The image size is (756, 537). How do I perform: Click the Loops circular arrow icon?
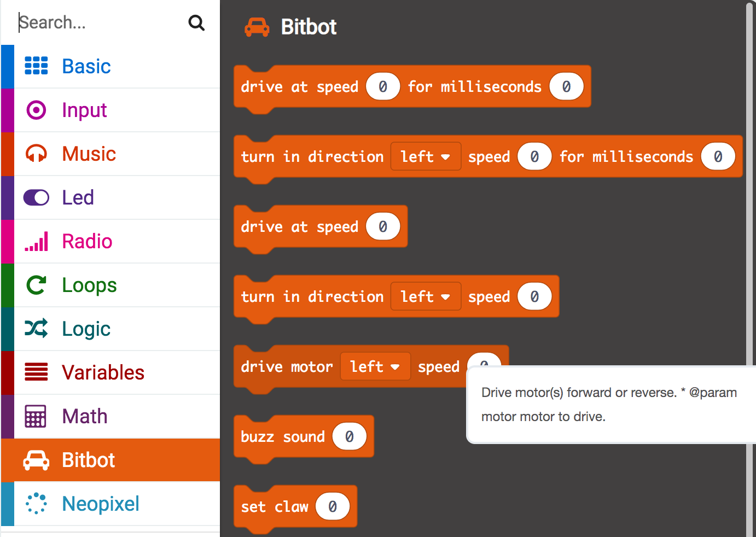click(36, 285)
